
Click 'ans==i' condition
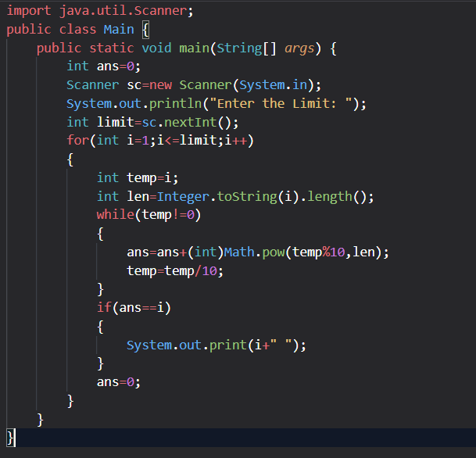click(141, 308)
